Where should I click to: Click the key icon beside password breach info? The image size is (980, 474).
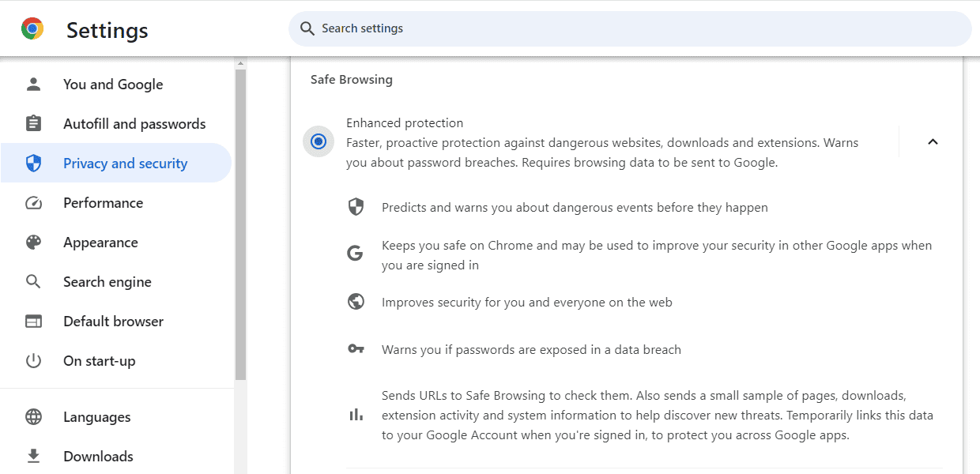tap(356, 348)
